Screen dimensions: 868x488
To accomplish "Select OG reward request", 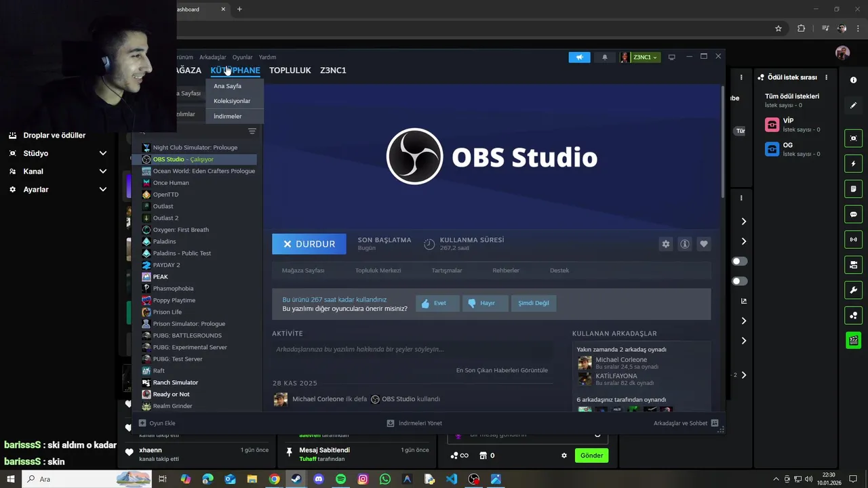I will [x=792, y=149].
